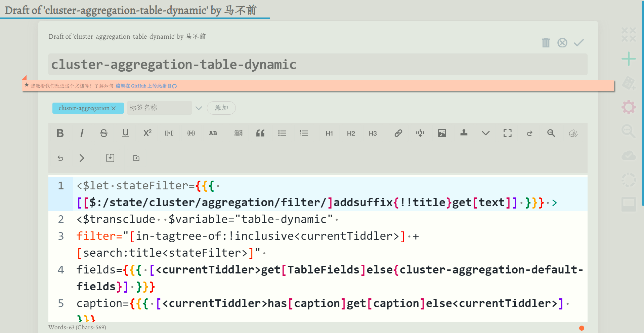Insert a bulleted list
This screenshot has height=333, width=644.
[x=282, y=133]
